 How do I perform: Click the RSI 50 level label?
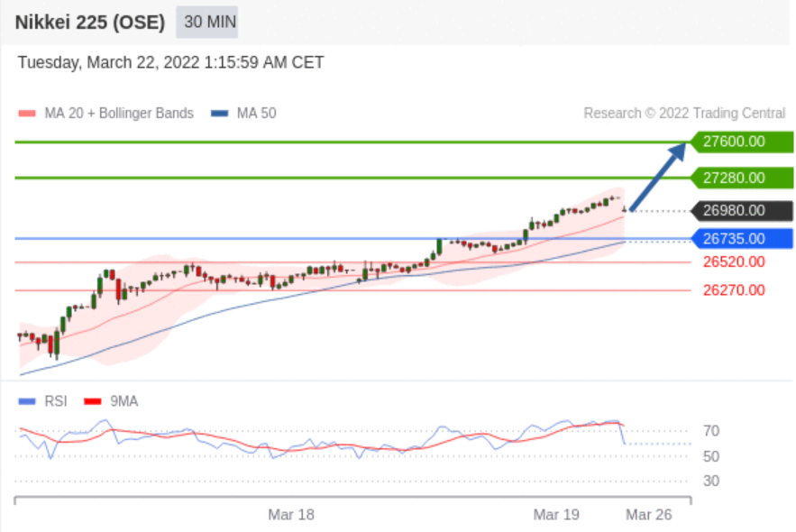(711, 456)
